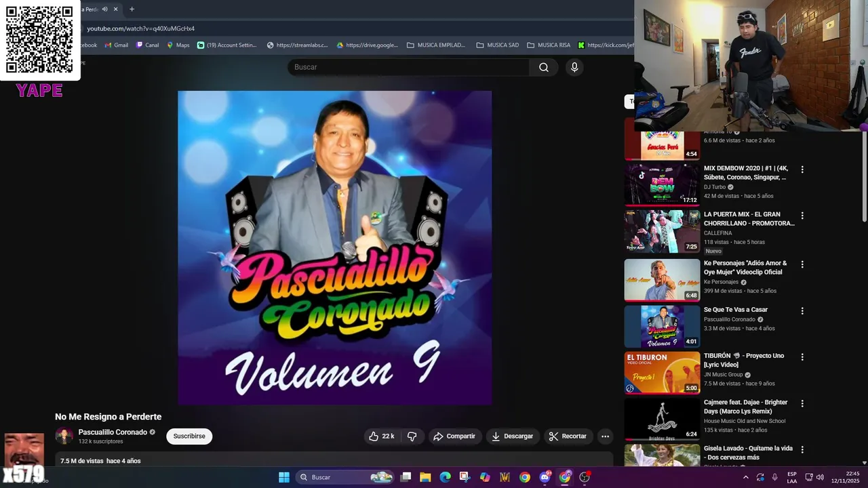Open the kick.com bookmark
The width and height of the screenshot is (868, 488).
[x=606, y=45]
